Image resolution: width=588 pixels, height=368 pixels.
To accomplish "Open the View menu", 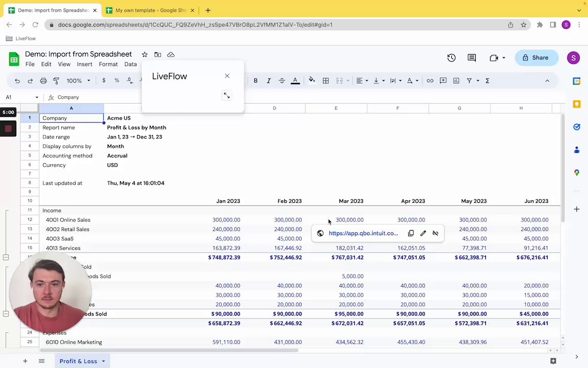I will tap(64, 64).
